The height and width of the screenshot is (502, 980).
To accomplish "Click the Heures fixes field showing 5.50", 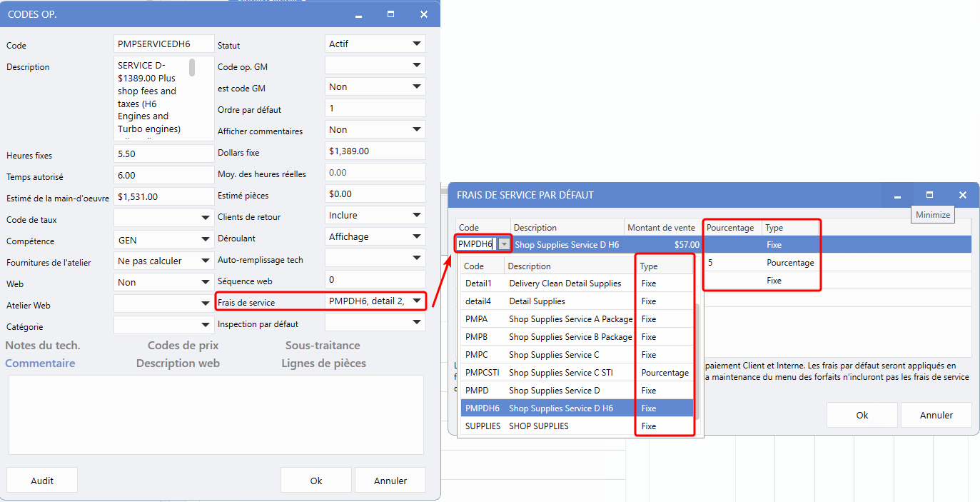I will coord(163,154).
